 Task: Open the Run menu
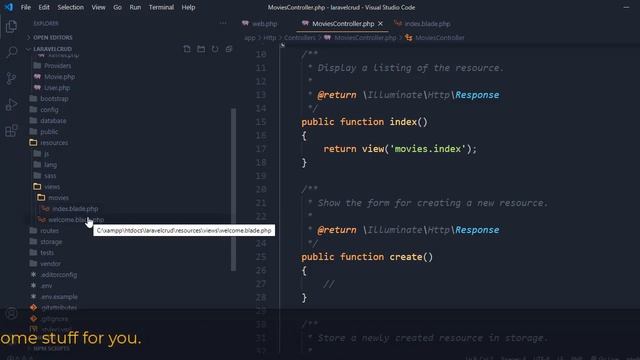click(135, 7)
